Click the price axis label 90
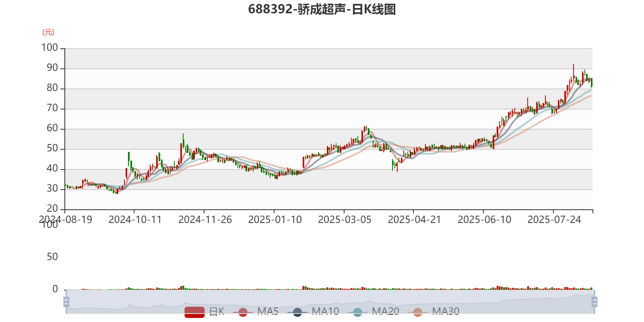Viewport: 644px width, 322px height. point(52,68)
